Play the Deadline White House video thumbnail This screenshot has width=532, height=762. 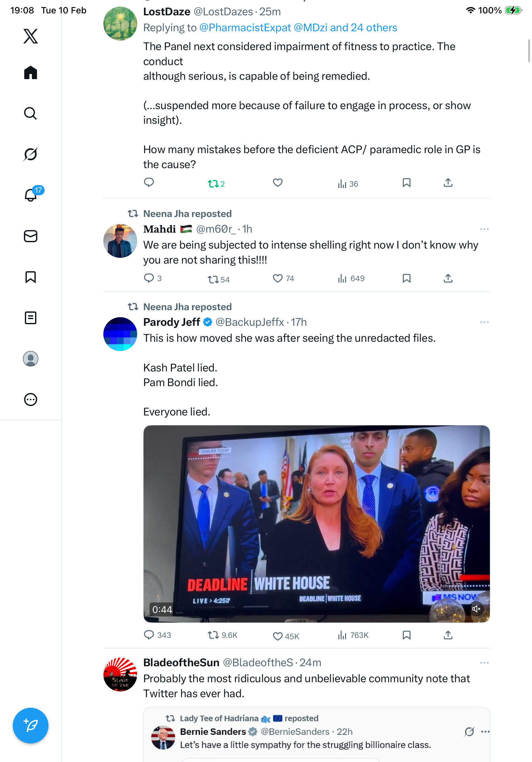(316, 523)
